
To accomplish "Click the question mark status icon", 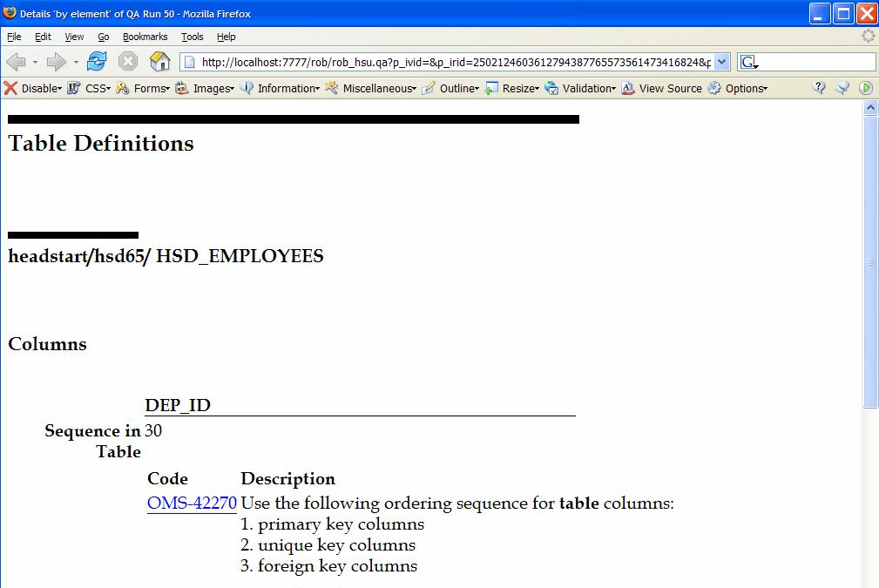I will point(819,87).
